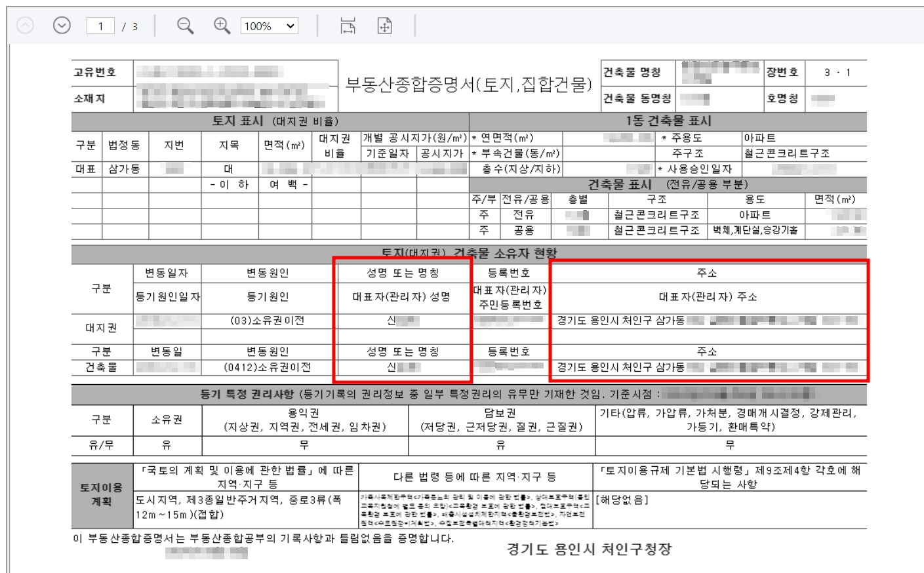Select the 주구조 label

[x=688, y=153]
